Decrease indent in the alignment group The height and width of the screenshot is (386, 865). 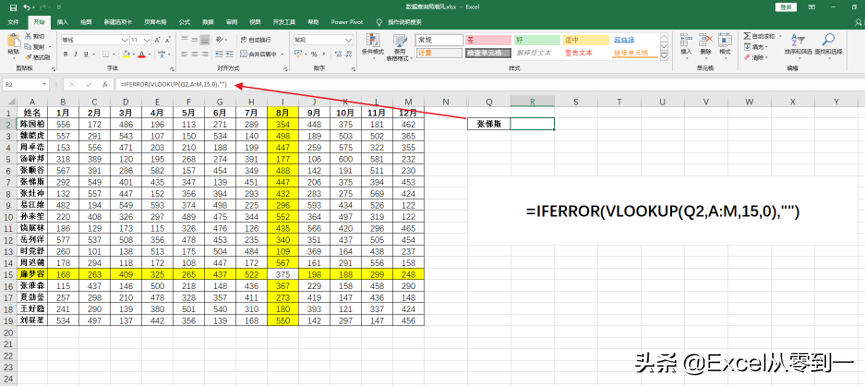tap(220, 54)
